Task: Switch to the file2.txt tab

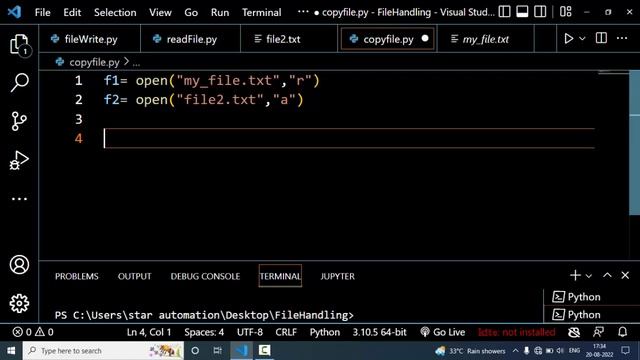Action: coord(289,39)
